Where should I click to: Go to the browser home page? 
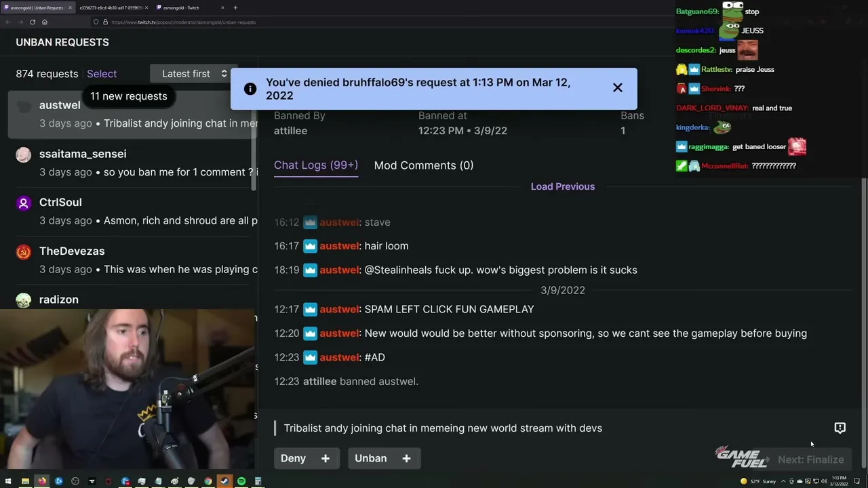44,22
